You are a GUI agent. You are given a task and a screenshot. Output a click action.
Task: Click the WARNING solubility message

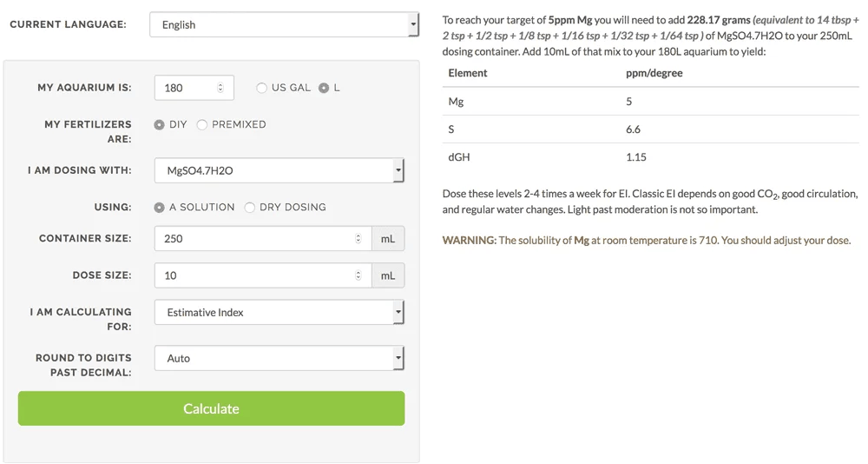click(647, 241)
